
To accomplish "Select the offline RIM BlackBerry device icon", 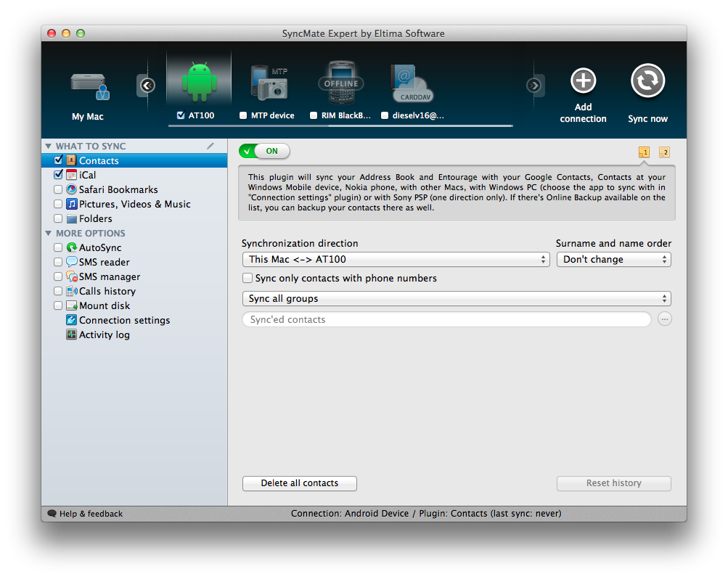I will pyautogui.click(x=340, y=81).
